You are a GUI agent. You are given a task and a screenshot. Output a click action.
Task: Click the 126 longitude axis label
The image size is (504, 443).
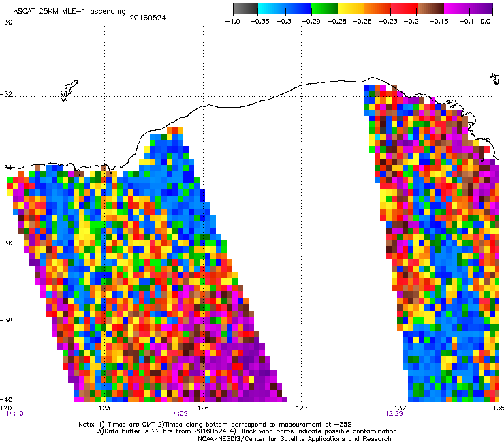(203, 408)
